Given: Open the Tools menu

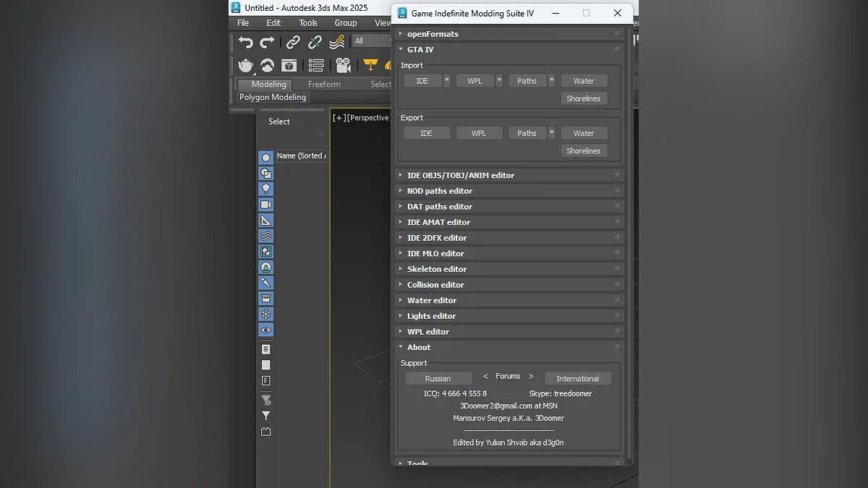Looking at the screenshot, I should click(x=308, y=23).
